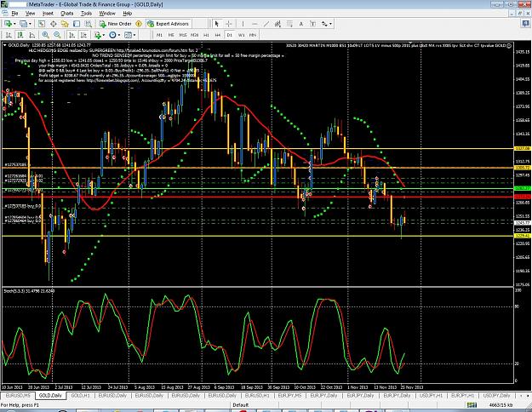Open the File menu
The image size is (532, 412).
click(x=14, y=14)
